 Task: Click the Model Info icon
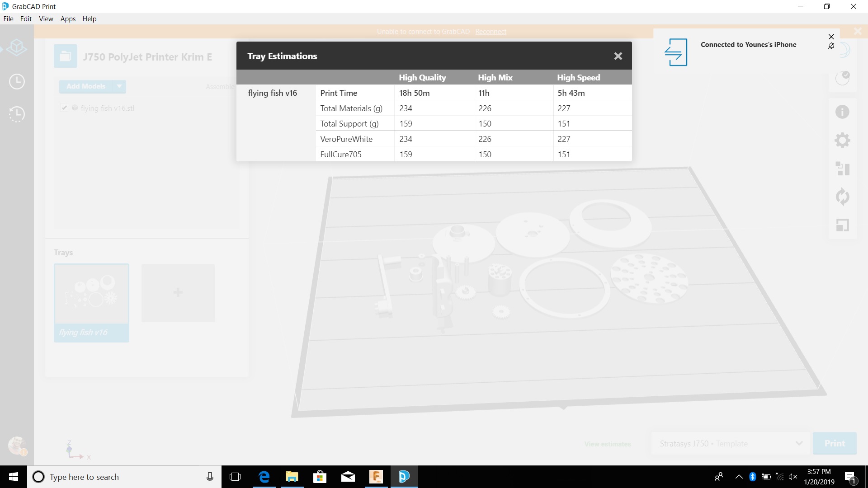pos(842,112)
